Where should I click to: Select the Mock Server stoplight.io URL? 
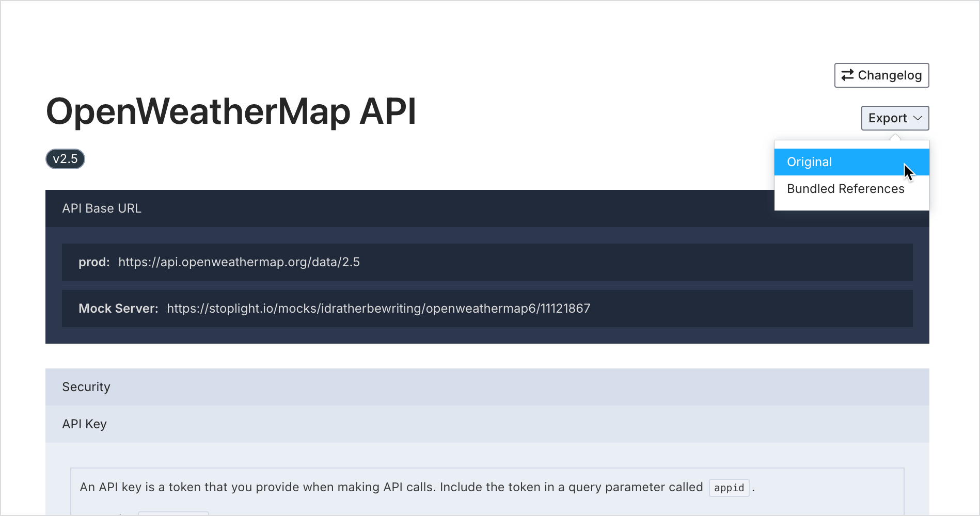378,309
